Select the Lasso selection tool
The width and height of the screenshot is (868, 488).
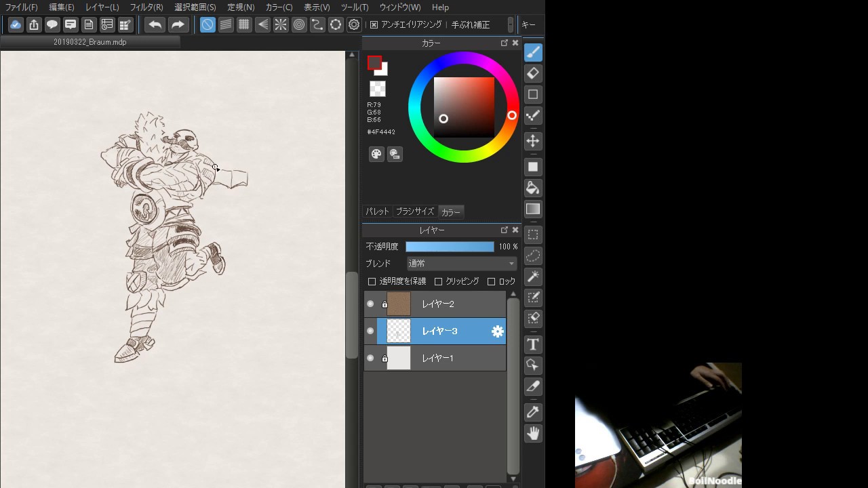533,256
